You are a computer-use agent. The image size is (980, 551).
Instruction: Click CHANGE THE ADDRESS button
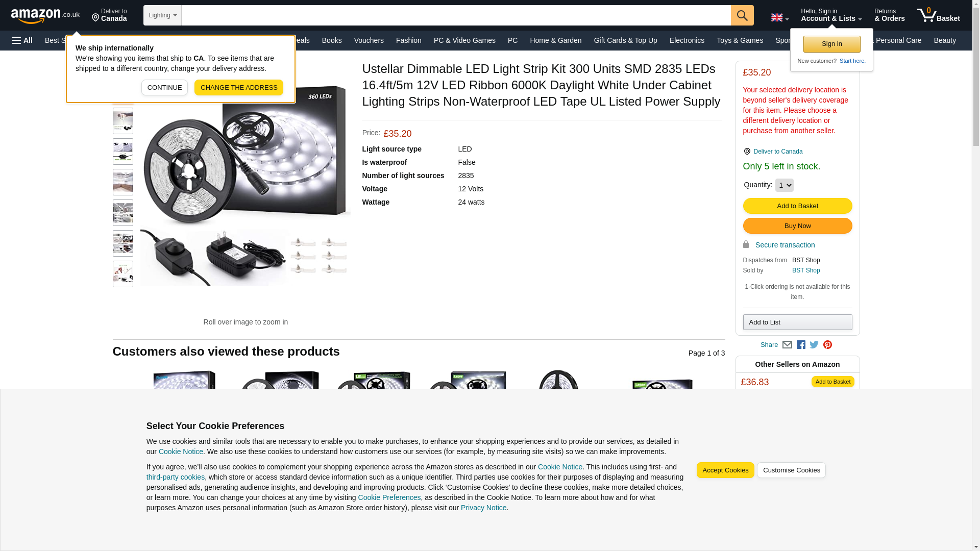[239, 88]
